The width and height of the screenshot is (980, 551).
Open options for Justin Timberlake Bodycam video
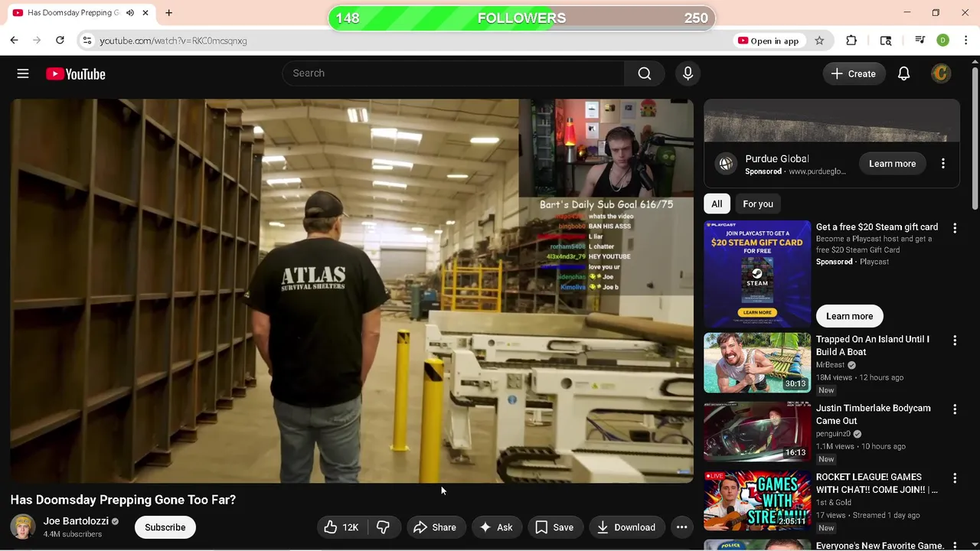[955, 409]
